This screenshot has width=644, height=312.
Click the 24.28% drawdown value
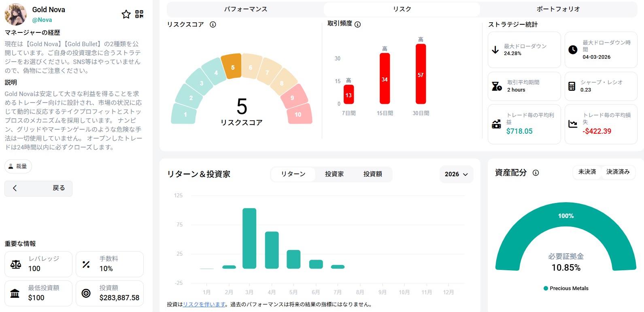512,53
